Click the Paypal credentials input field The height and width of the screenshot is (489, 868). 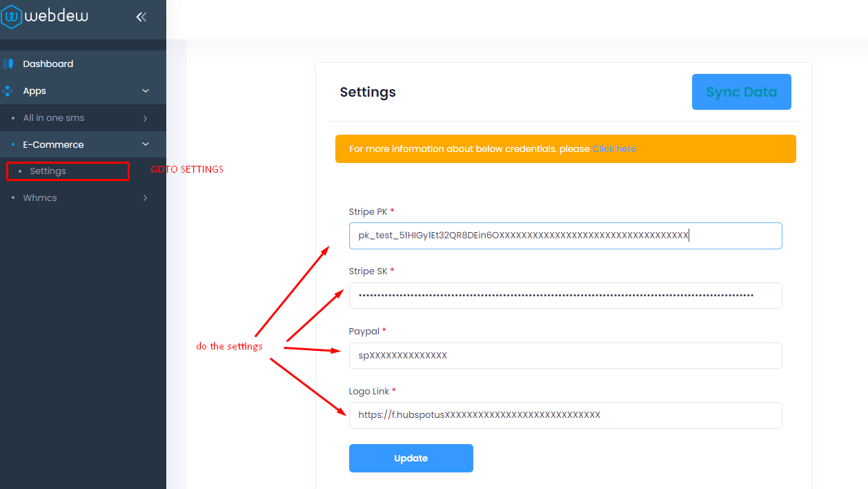click(564, 355)
